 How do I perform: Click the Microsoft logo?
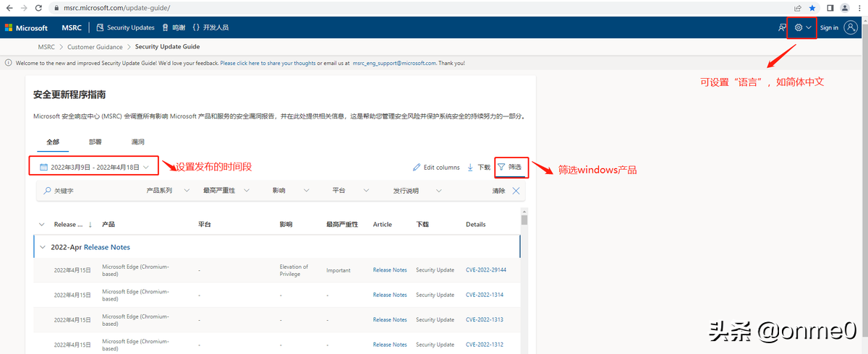(x=26, y=27)
